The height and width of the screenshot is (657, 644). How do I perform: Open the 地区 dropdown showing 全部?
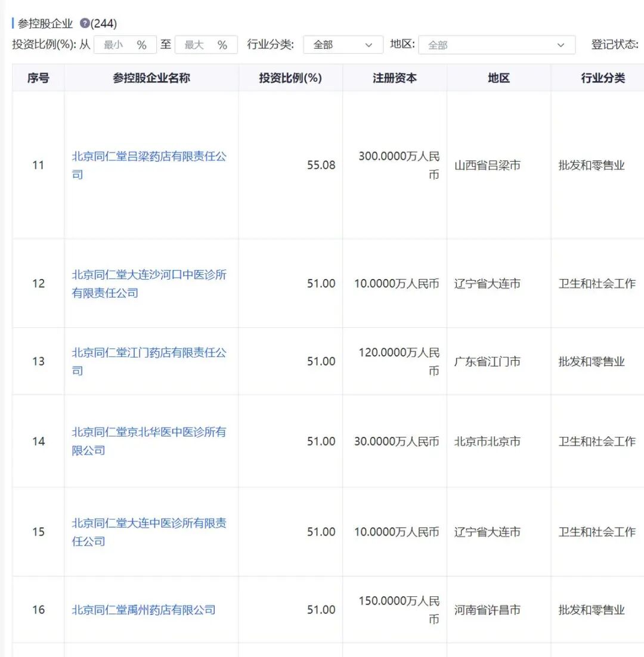[497, 44]
